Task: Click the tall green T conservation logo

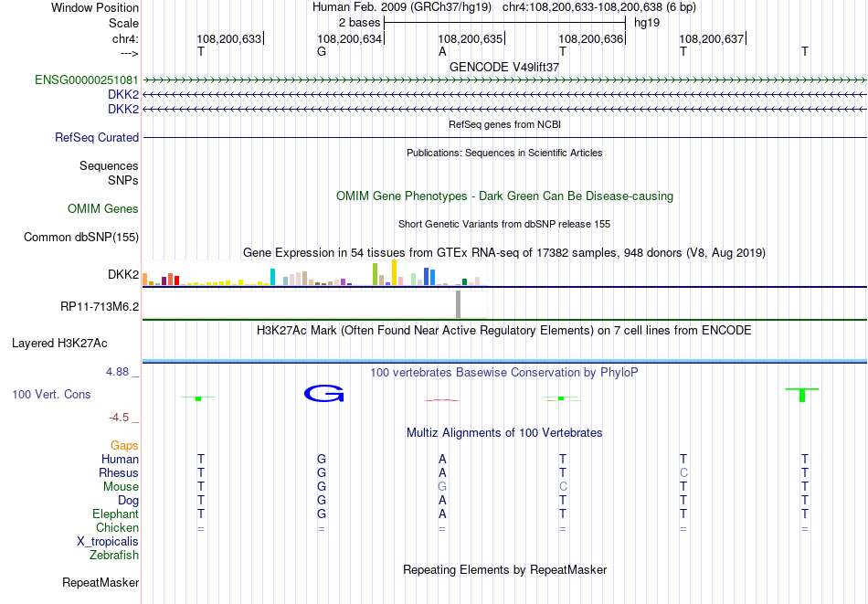Action: click(x=802, y=396)
